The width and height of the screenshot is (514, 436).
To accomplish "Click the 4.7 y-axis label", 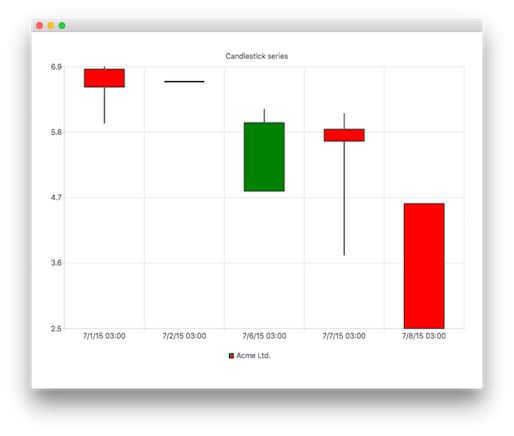I will pyautogui.click(x=56, y=198).
